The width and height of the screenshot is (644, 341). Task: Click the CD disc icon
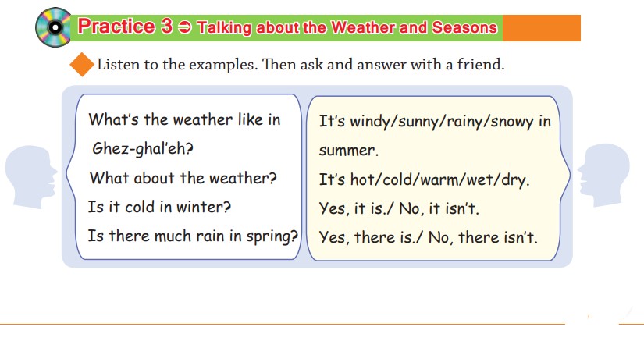(x=54, y=29)
